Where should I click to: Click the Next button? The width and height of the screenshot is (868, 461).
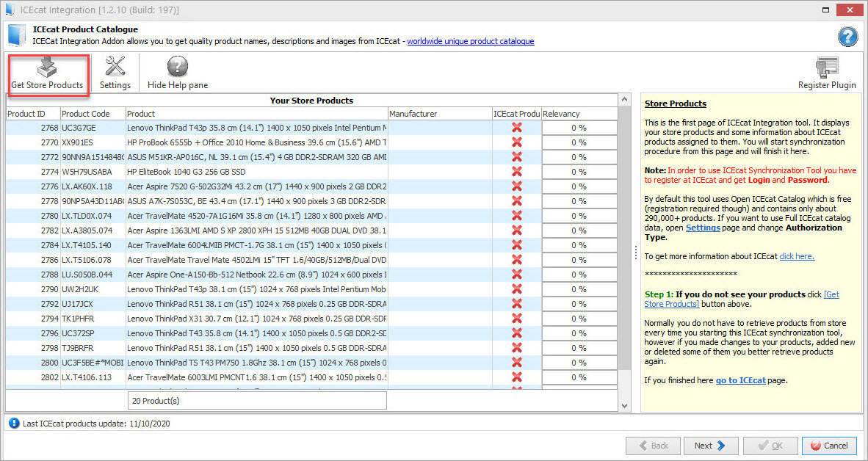710,446
